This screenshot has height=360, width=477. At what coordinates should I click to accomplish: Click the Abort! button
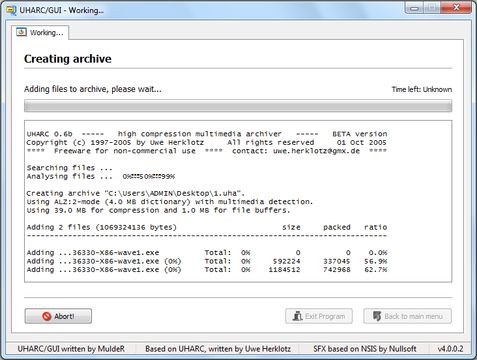[58, 316]
